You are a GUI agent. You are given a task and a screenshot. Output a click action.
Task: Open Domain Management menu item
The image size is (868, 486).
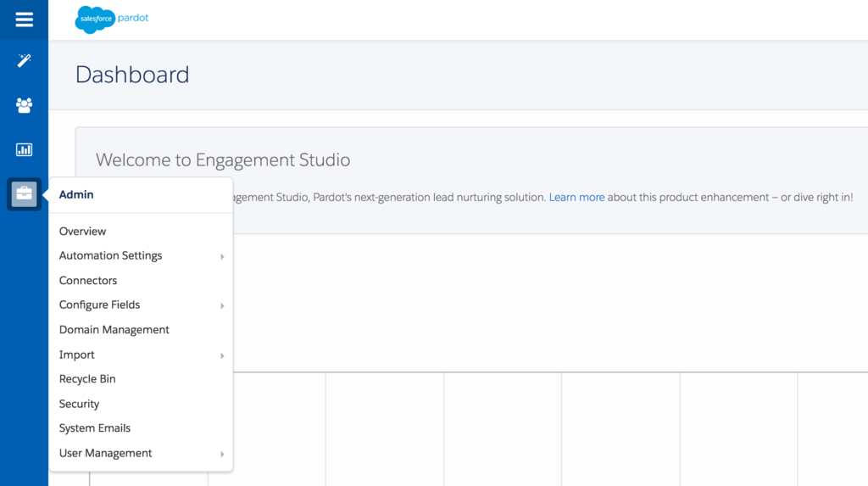114,330
